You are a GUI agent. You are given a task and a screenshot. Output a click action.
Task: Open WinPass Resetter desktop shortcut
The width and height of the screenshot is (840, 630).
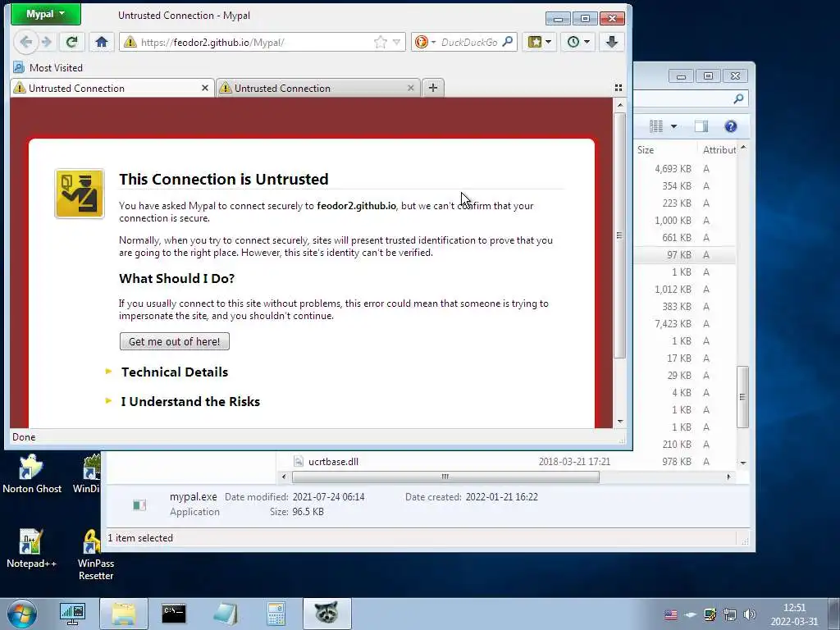(95, 555)
